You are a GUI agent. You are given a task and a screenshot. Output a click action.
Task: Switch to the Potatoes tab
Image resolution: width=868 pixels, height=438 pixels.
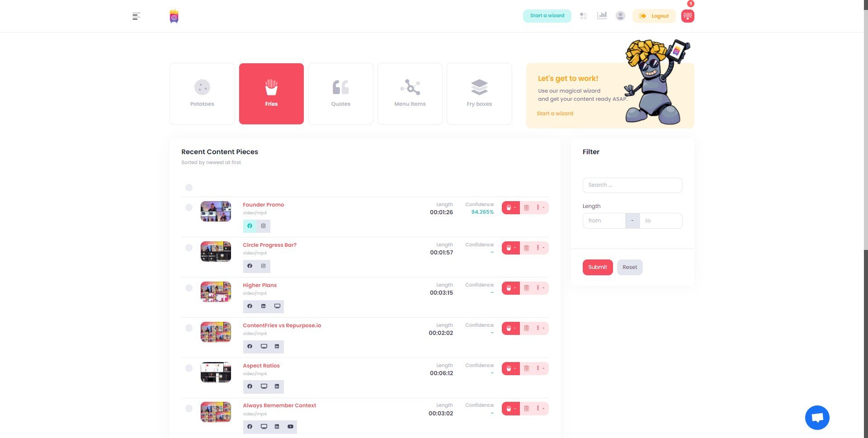pos(202,94)
